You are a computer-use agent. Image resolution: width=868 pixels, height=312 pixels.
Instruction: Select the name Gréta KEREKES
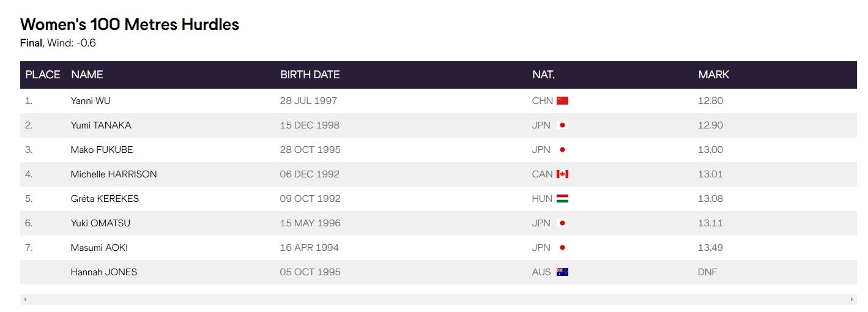[x=105, y=199]
